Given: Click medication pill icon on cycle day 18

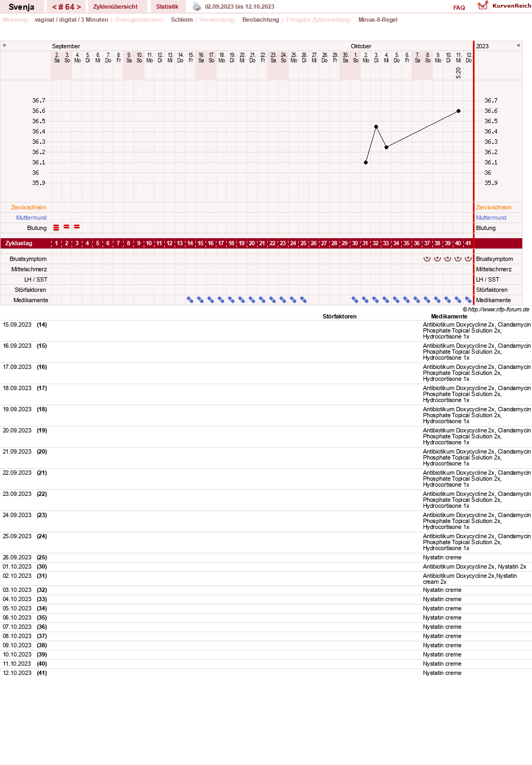Looking at the screenshot, I should pyautogui.click(x=231, y=299).
